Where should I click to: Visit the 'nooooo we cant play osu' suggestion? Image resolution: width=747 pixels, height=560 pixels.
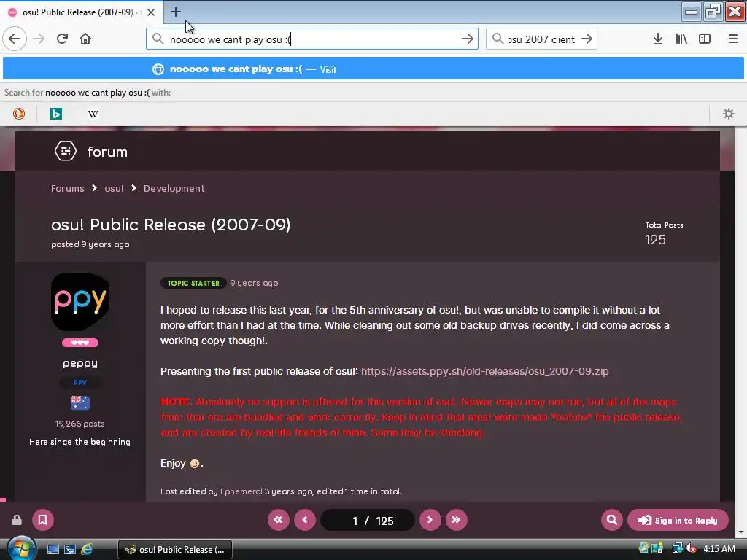(x=373, y=69)
